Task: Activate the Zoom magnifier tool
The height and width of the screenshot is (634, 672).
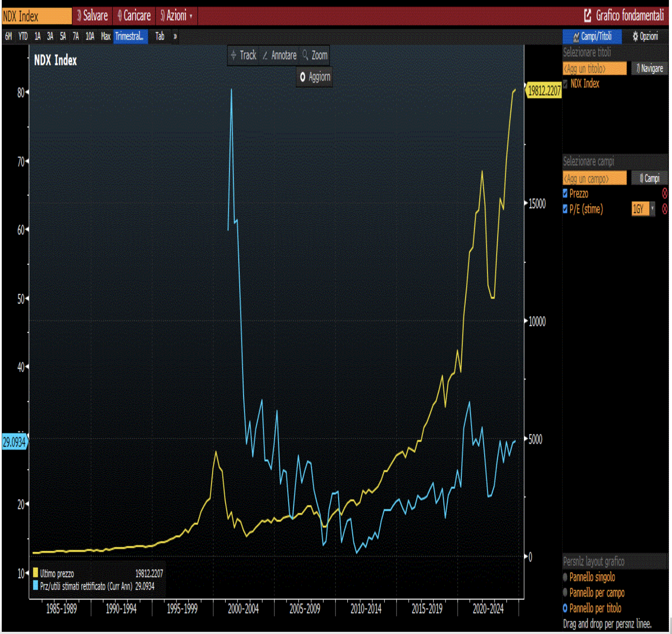Action: [315, 55]
